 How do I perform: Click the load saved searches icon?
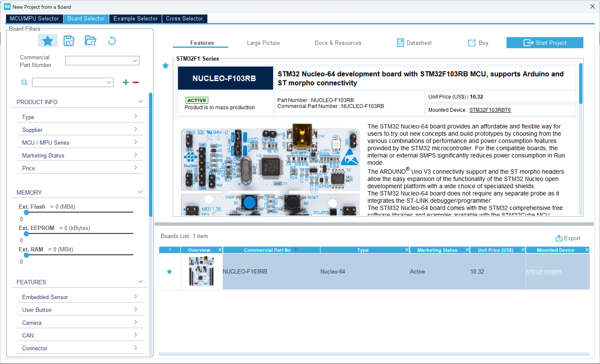tap(90, 41)
